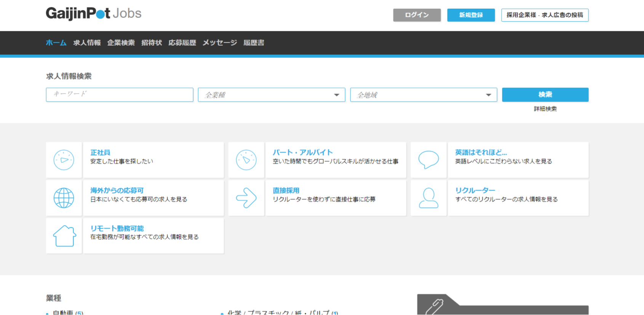
Task: Open the 全業種 industry dropdown
Action: click(271, 95)
